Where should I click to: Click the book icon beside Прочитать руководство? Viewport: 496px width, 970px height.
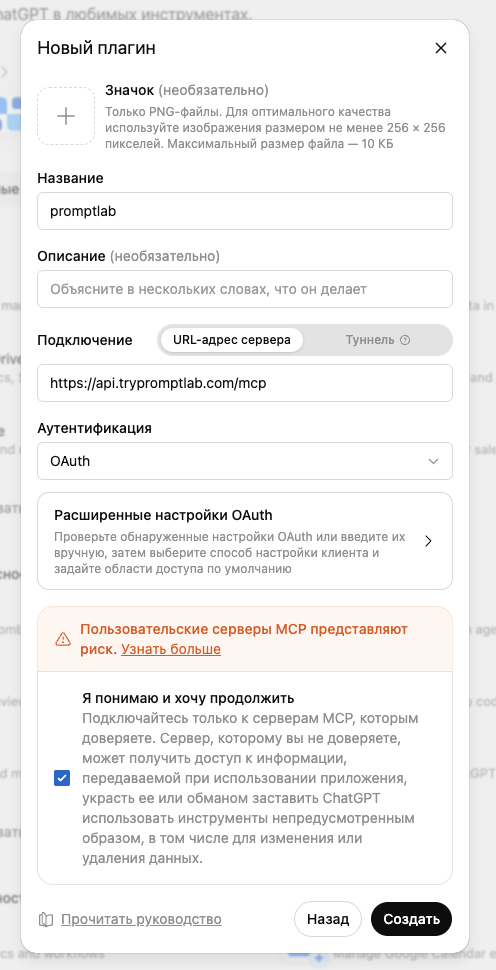[46, 920]
